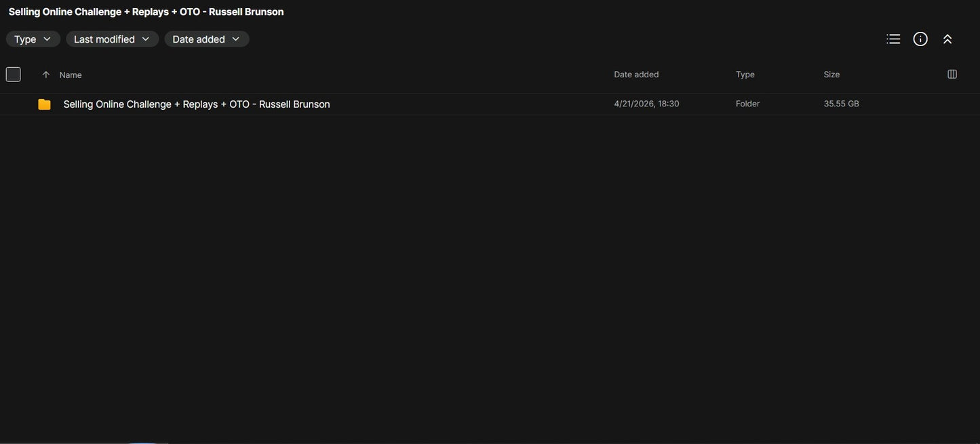Open the column chooser icon

point(952,75)
